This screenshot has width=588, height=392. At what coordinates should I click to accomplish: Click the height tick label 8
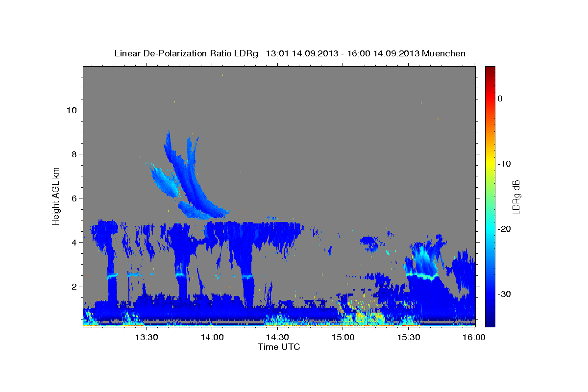tap(73, 154)
